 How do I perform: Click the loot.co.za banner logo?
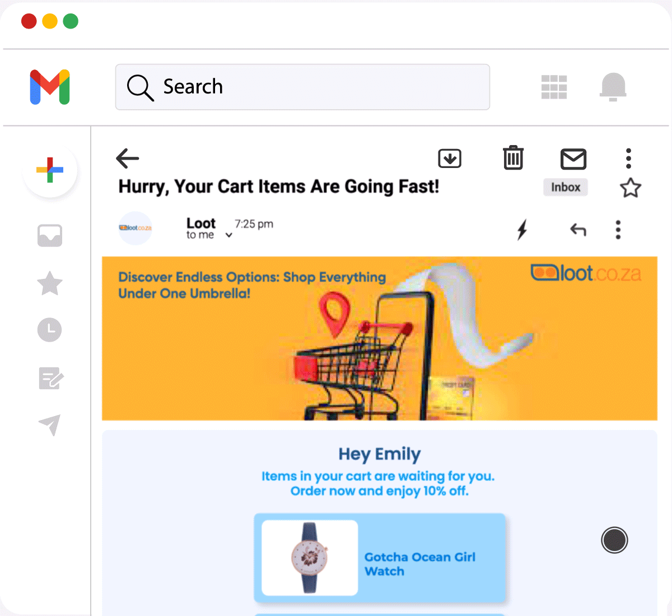pos(586,273)
